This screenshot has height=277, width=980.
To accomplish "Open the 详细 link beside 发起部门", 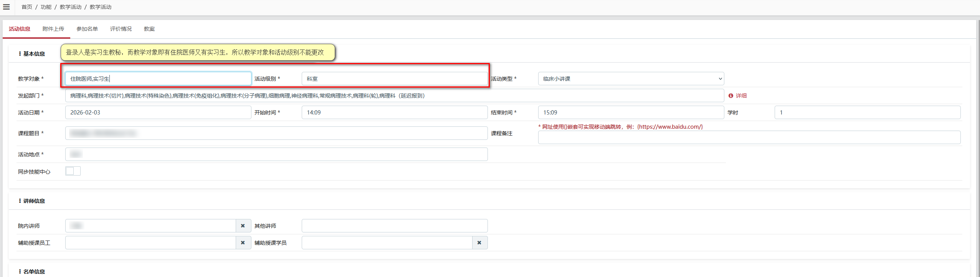I will tap(741, 96).
